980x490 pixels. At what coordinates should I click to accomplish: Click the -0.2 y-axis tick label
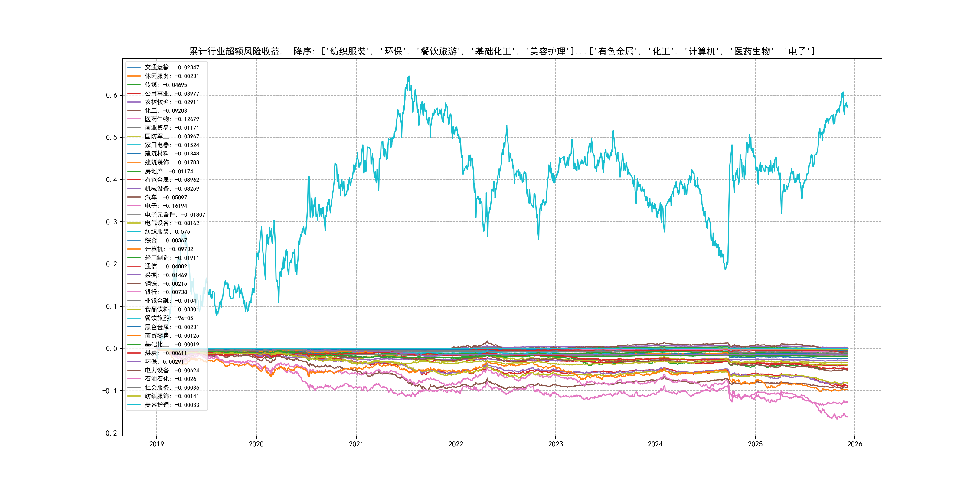109,433
